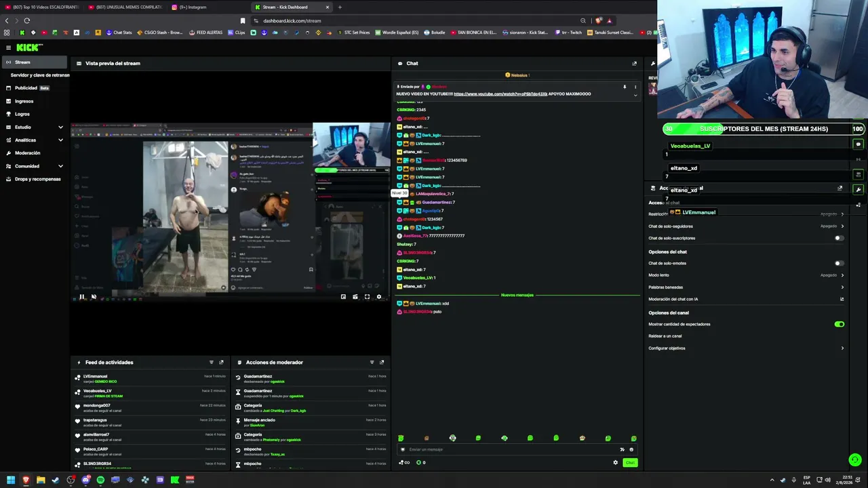Open the green support bubble icon

pyautogui.click(x=855, y=460)
